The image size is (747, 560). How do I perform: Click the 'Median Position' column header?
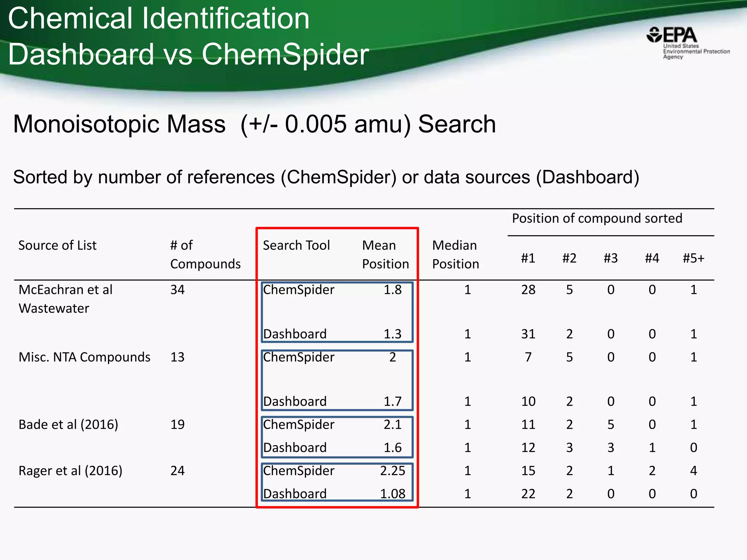456,254
